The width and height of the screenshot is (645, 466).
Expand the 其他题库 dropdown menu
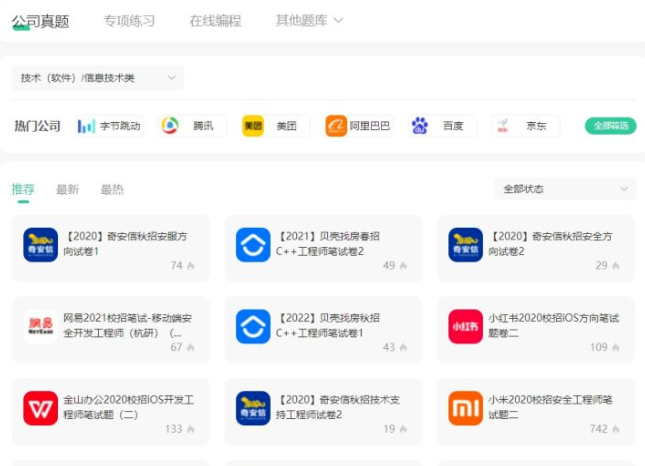pyautogui.click(x=309, y=20)
